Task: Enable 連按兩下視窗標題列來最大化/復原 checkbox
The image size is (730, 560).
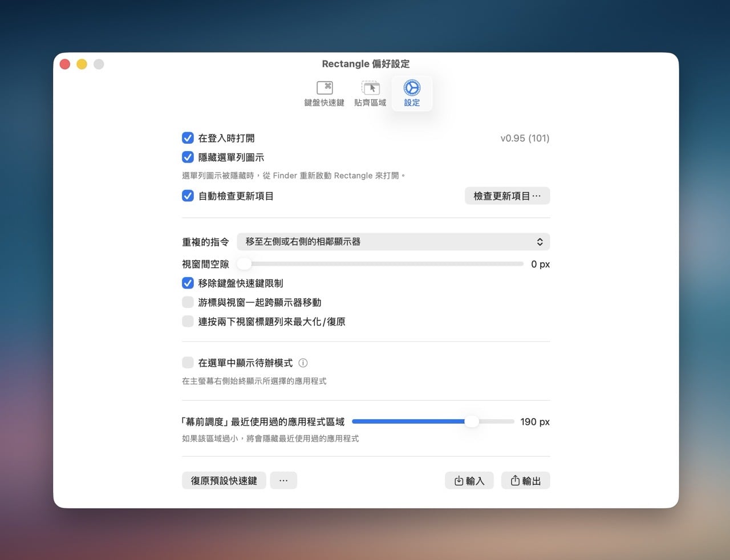Action: click(x=188, y=322)
